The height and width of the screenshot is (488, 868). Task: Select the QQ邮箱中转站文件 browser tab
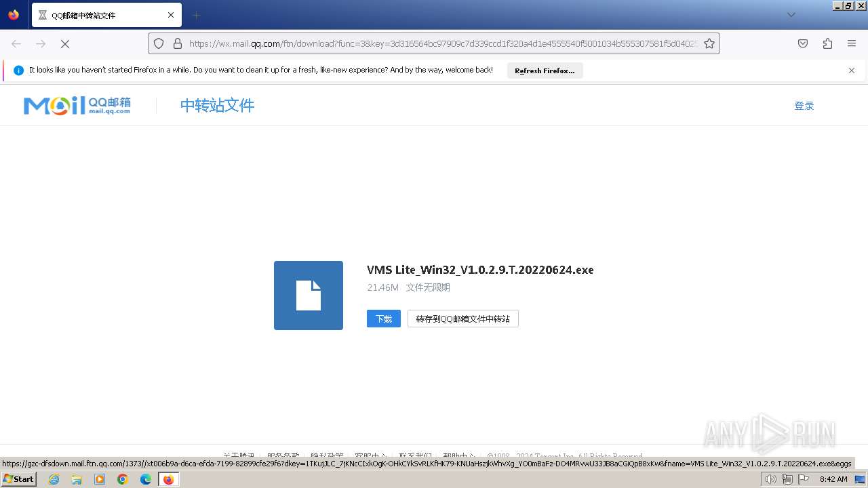coord(106,15)
